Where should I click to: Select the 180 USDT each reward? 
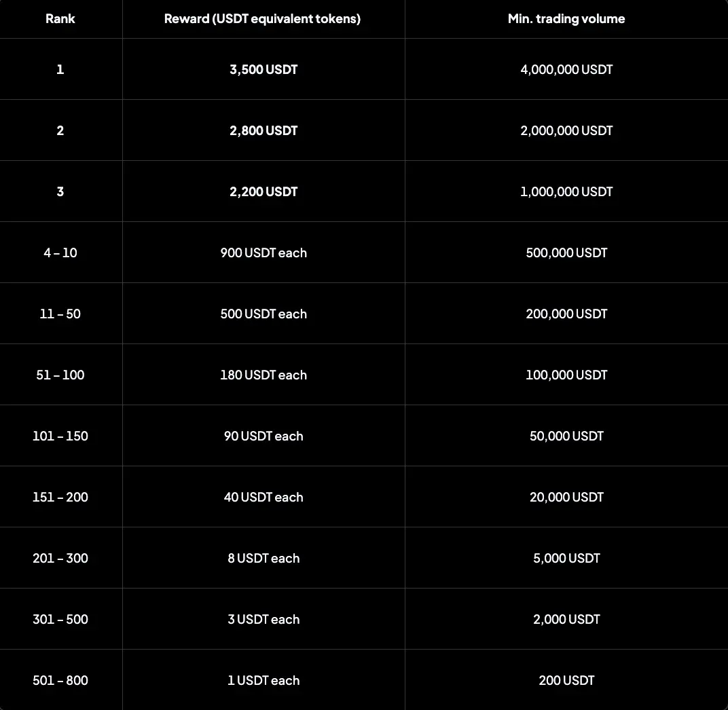pos(263,375)
